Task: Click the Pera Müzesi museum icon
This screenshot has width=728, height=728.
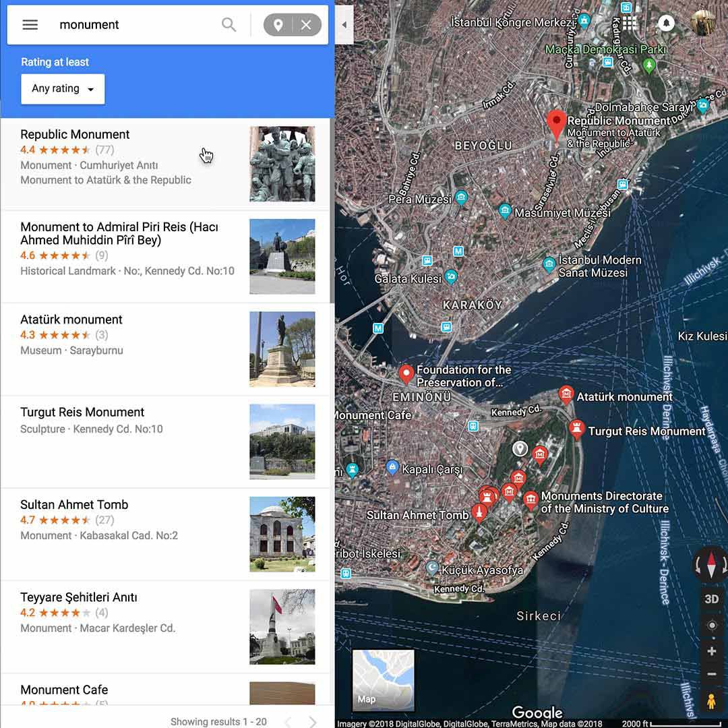Action: [461, 198]
